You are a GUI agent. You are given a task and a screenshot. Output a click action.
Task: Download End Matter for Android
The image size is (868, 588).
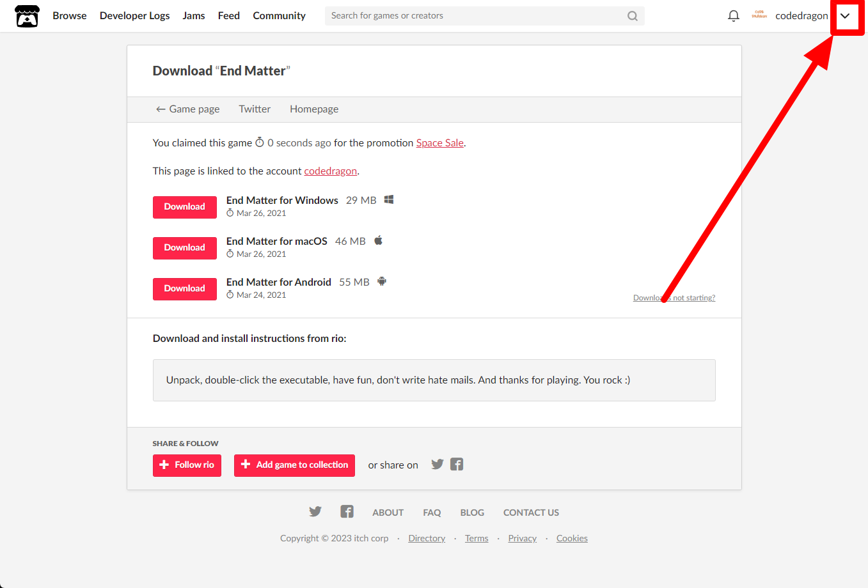[185, 289]
